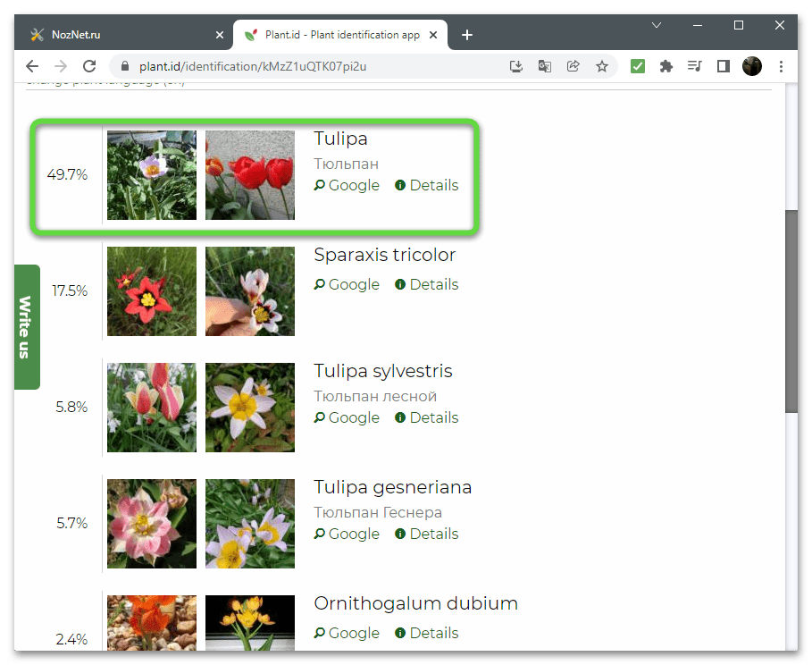
Task: Open the tab search chevron
Action: (657, 25)
